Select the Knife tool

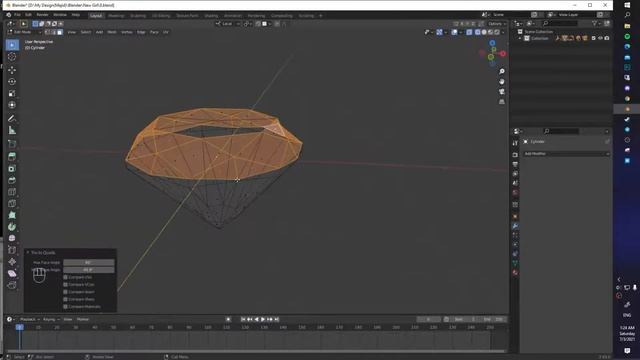tap(12, 203)
